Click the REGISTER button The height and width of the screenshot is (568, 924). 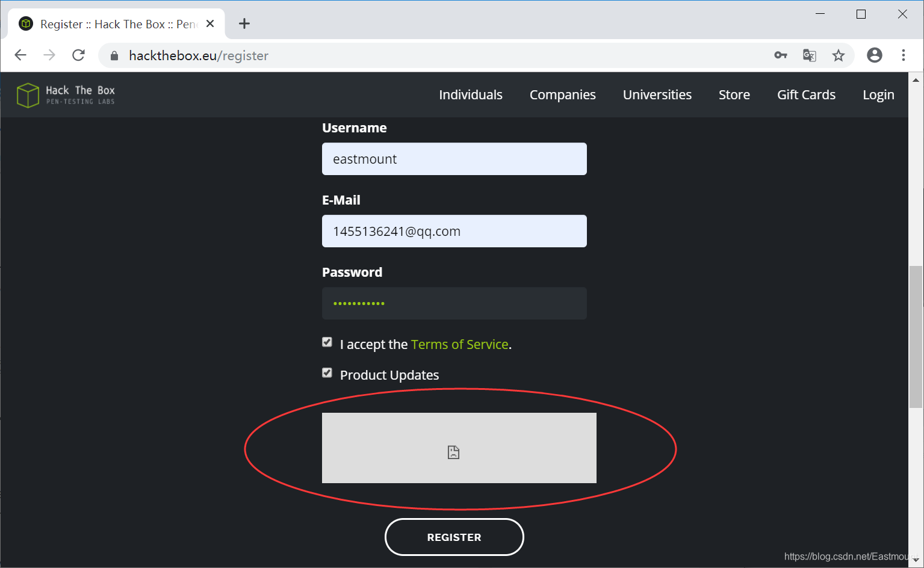click(x=454, y=537)
